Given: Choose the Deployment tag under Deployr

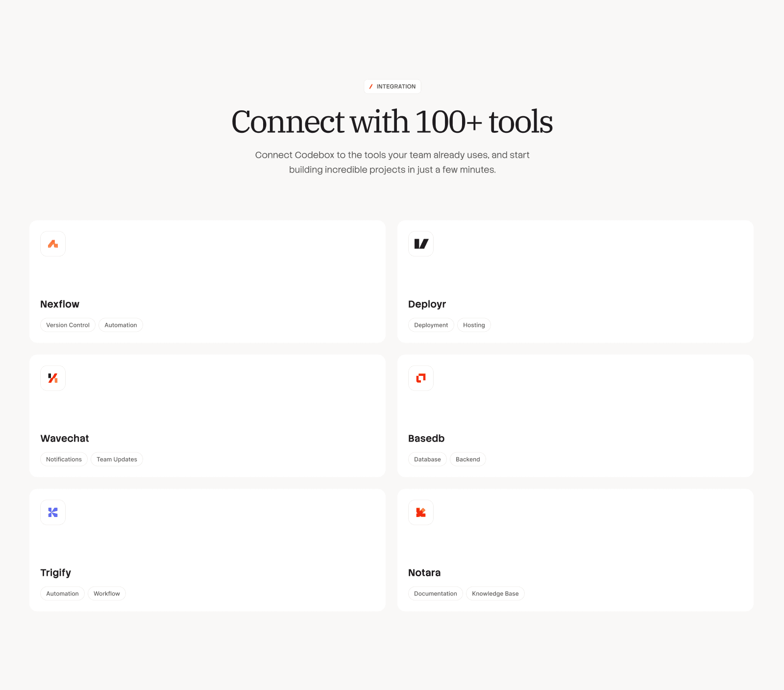Looking at the screenshot, I should 431,325.
